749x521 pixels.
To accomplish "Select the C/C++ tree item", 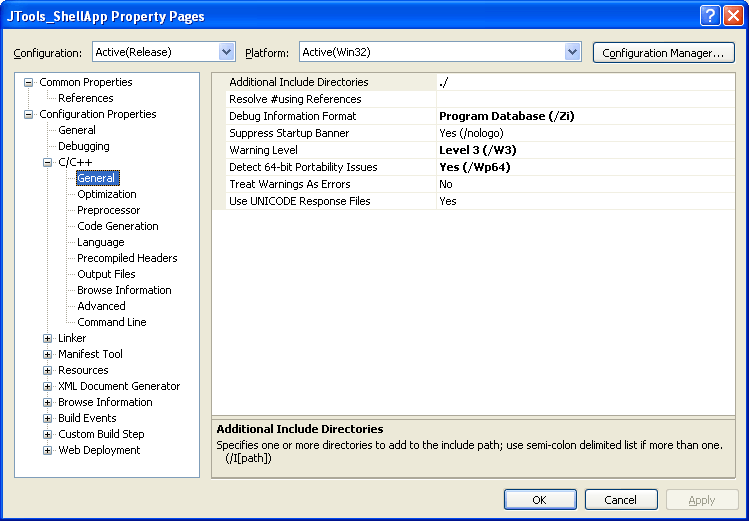I will point(75,162).
